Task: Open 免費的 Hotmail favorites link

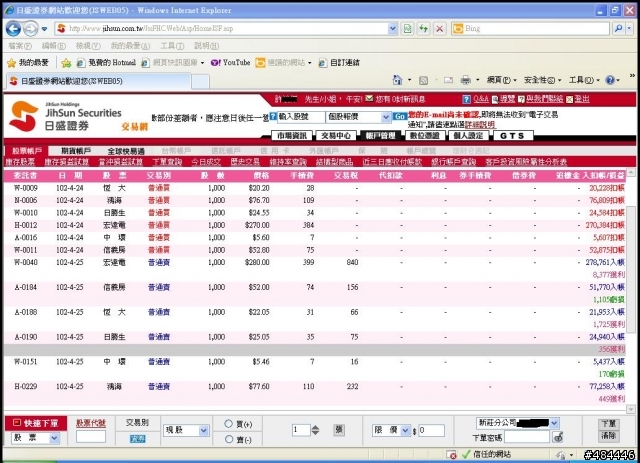Action: click(107, 62)
